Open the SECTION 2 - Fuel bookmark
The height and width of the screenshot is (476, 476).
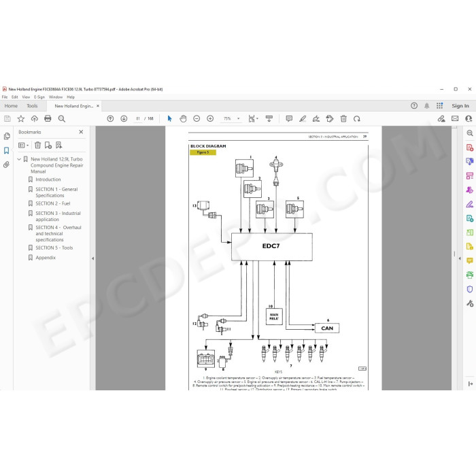coord(53,203)
